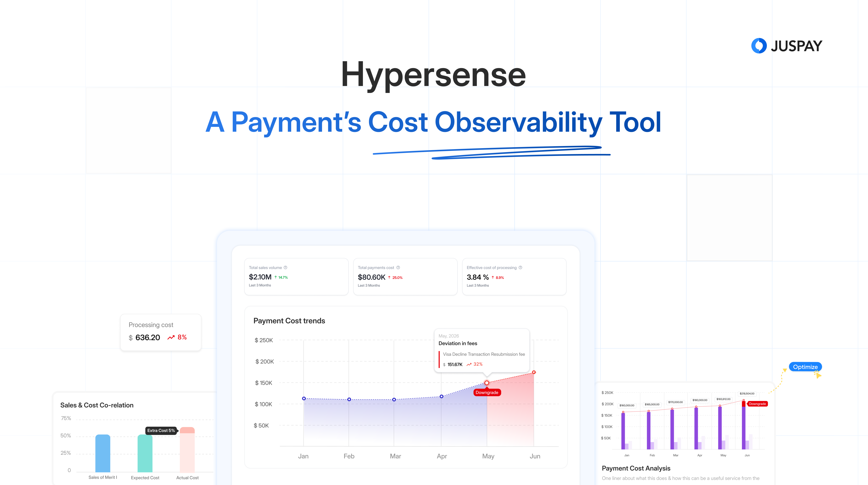
Task: Click the $160,000.00 label in analysis chart
Action: point(627,406)
